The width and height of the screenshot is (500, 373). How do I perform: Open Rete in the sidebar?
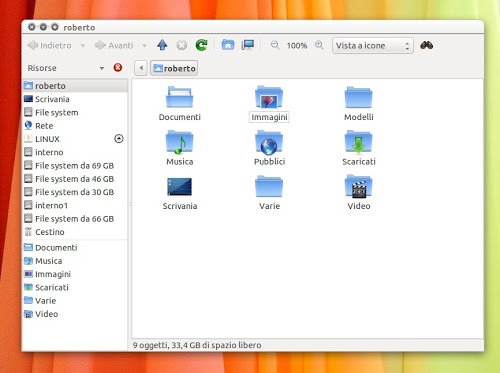point(75,126)
